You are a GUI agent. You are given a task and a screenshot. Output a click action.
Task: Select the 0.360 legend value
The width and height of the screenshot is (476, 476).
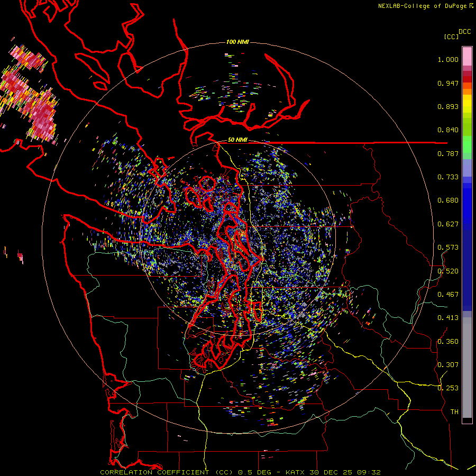pyautogui.click(x=448, y=342)
